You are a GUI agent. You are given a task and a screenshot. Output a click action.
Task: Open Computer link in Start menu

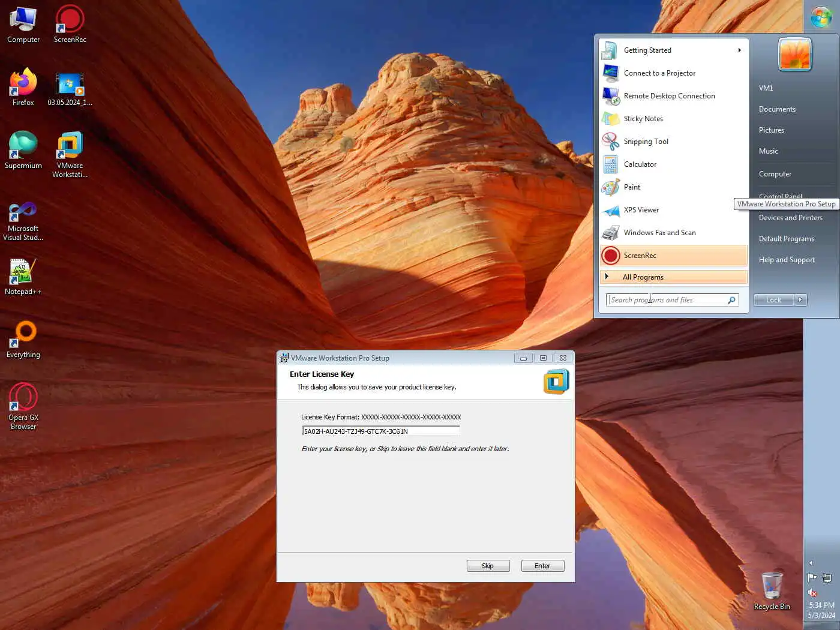pos(775,174)
